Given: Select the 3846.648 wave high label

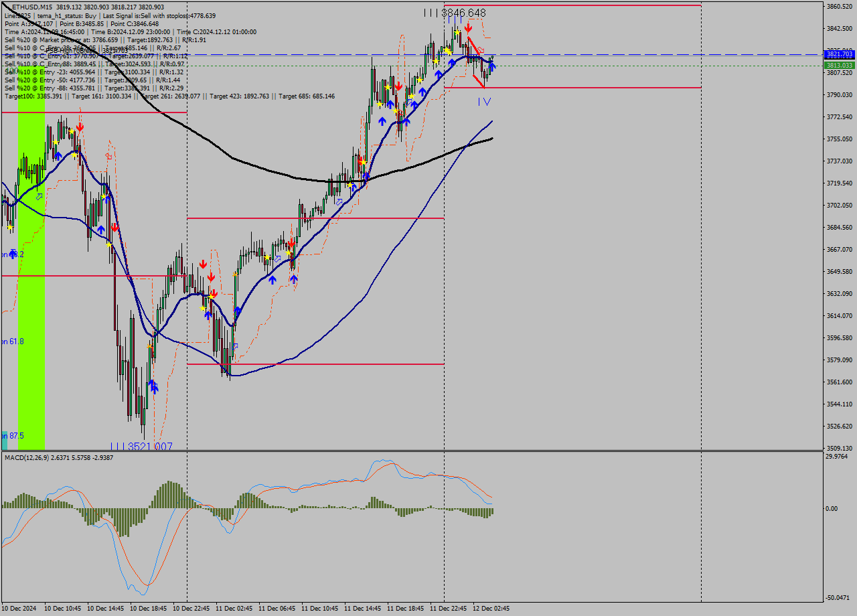Looking at the screenshot, I should click(455, 13).
